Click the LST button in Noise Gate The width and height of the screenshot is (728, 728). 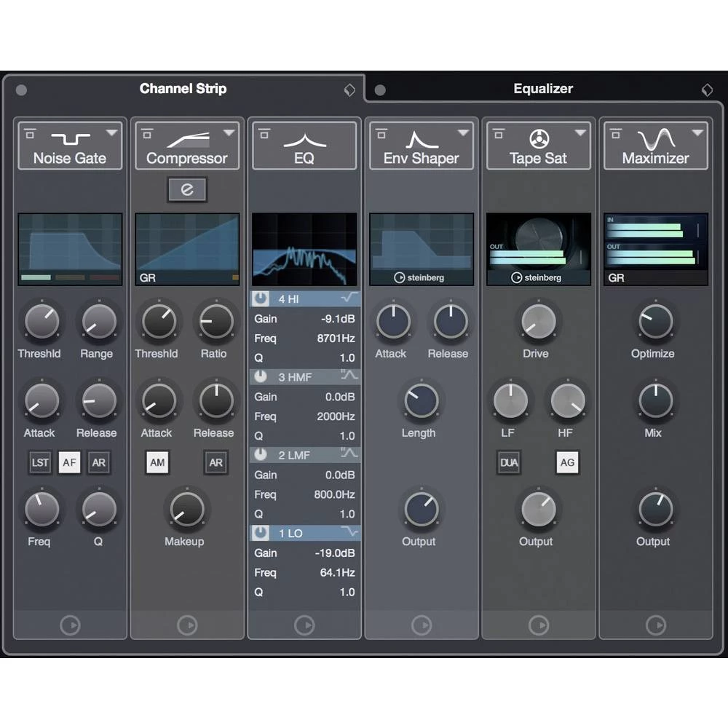click(x=41, y=462)
